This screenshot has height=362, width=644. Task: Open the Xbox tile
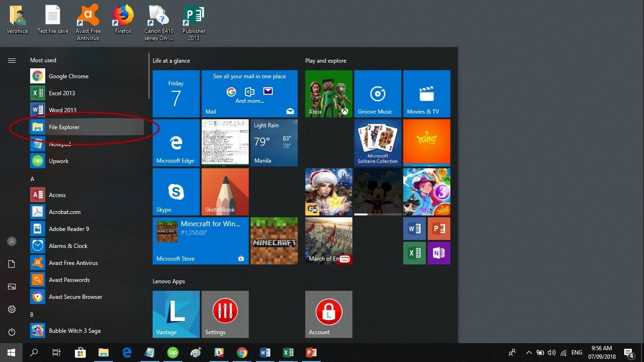point(329,94)
